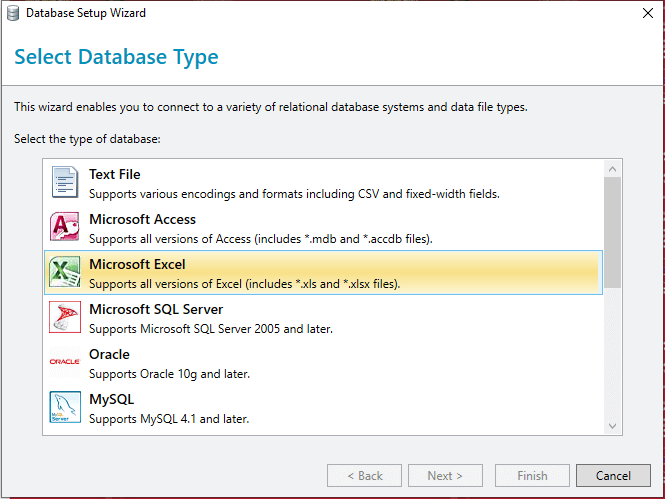Click 'Supports all versions of Access' description
Viewport: 665px width, 499px height.
(x=261, y=239)
